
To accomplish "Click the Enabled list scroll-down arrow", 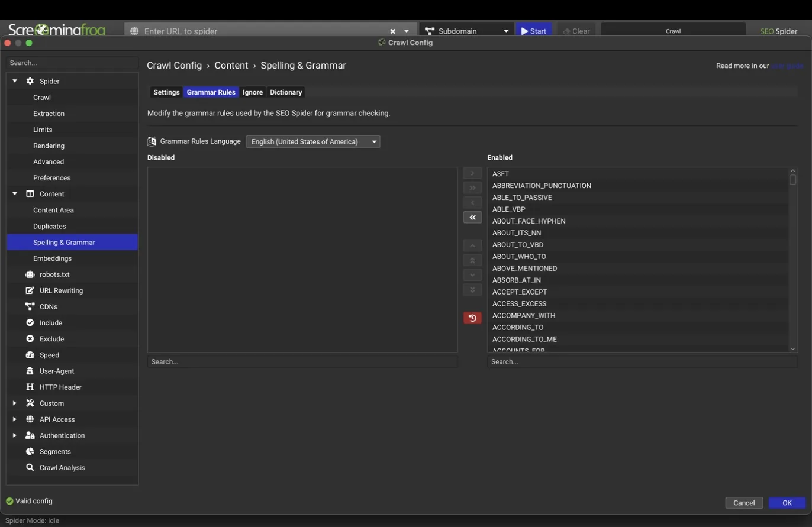I will click(x=793, y=349).
